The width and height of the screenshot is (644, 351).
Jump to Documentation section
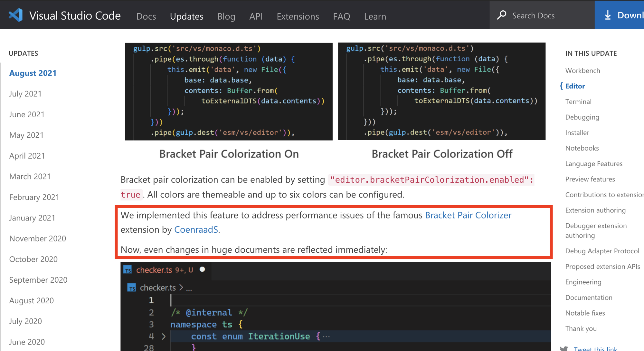click(x=589, y=297)
